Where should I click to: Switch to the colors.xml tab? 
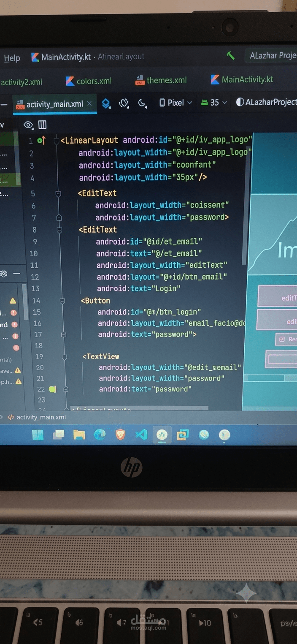(x=89, y=81)
